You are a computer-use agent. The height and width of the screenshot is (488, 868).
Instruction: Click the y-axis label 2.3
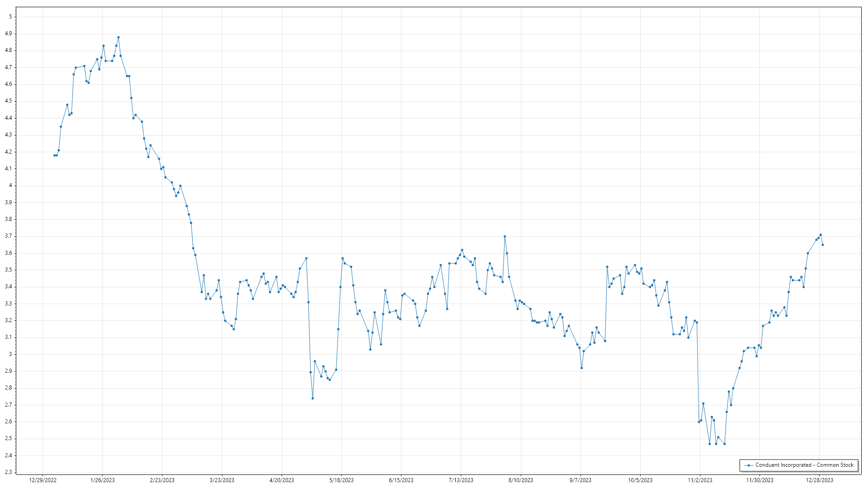(9, 472)
